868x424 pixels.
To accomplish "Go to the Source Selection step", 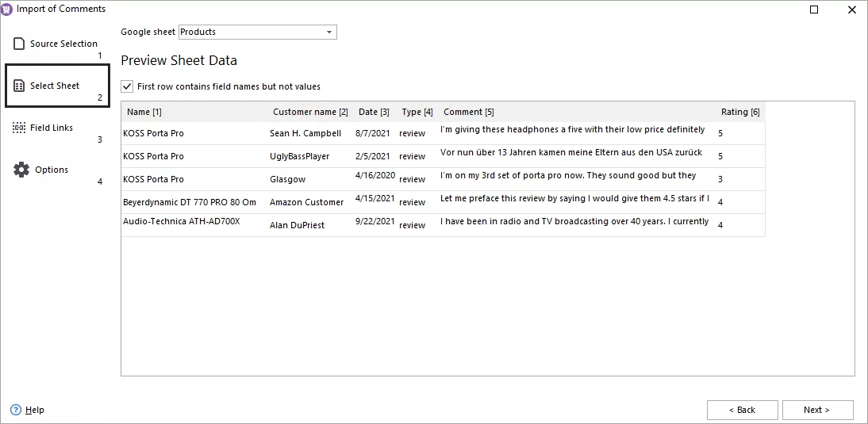I will point(63,44).
